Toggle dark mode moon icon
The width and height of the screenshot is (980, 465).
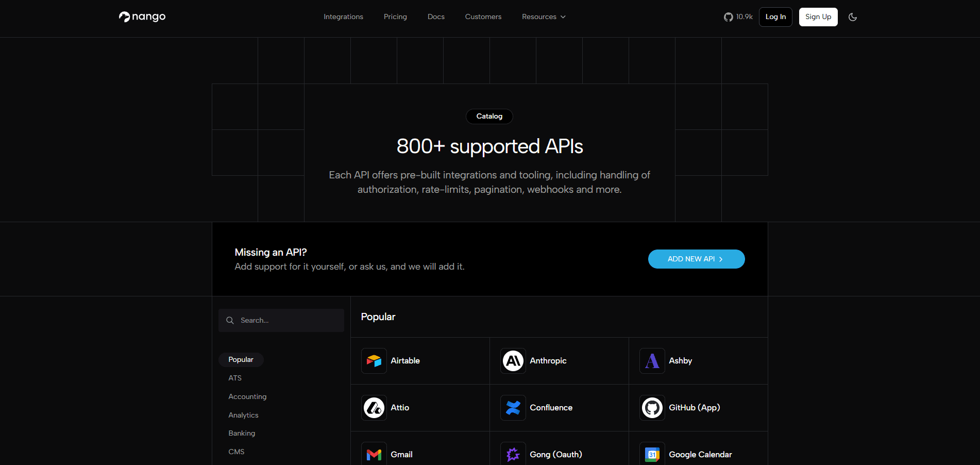pos(853,17)
